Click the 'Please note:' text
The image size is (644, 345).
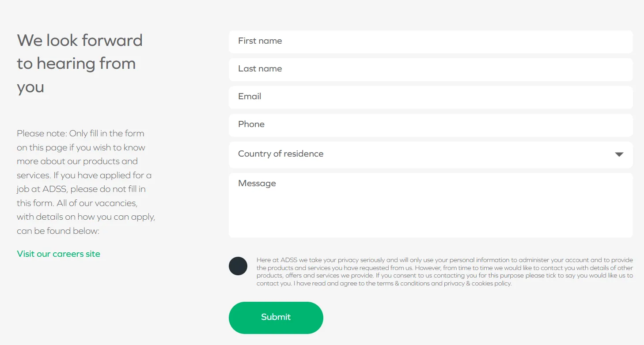click(x=42, y=133)
